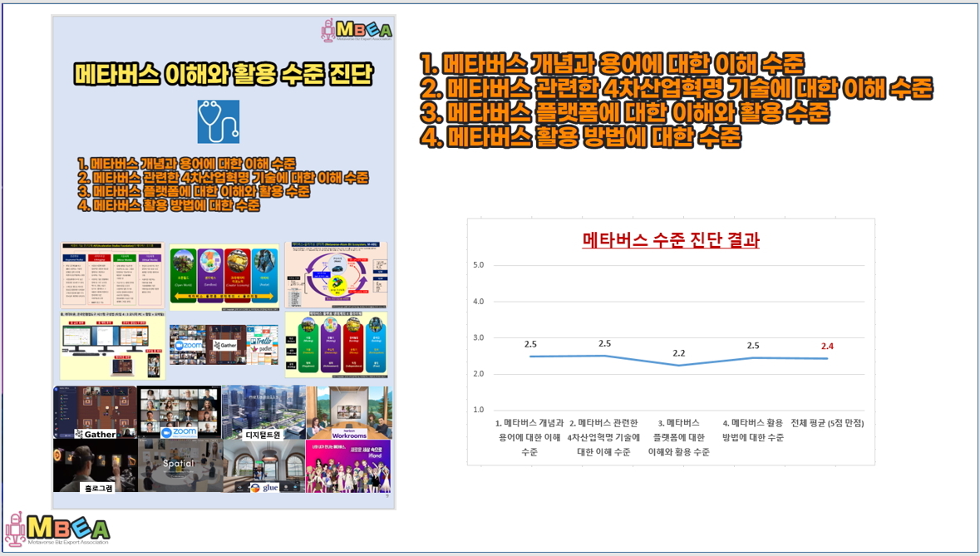
Task: Select small-page list item 1. 메타버스 개념과 용어
Action: point(186,164)
